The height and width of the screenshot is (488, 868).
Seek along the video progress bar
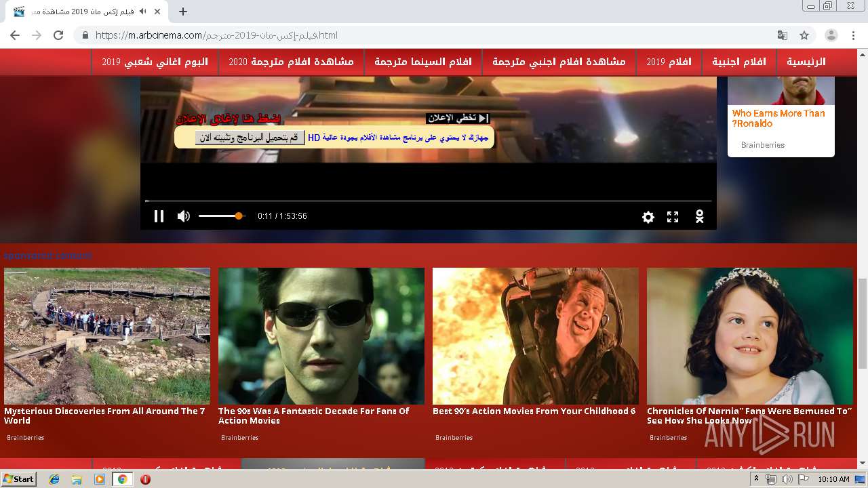tap(429, 201)
